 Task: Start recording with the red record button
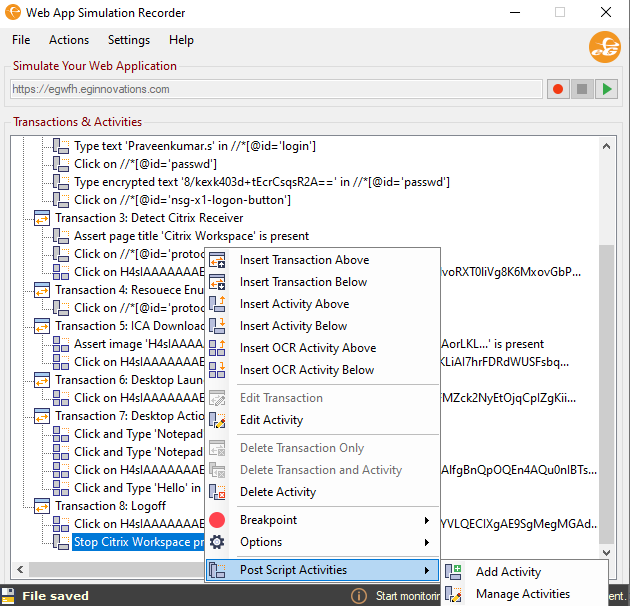[558, 89]
